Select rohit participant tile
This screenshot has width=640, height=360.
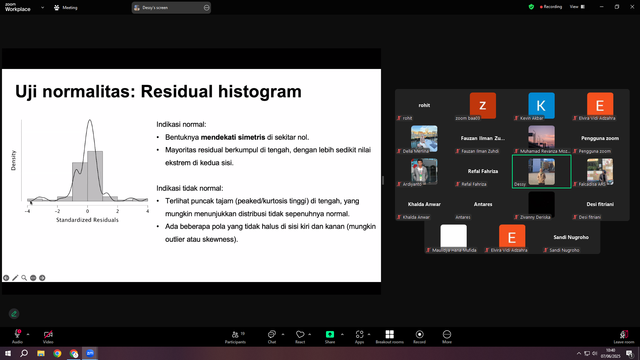coord(424,106)
